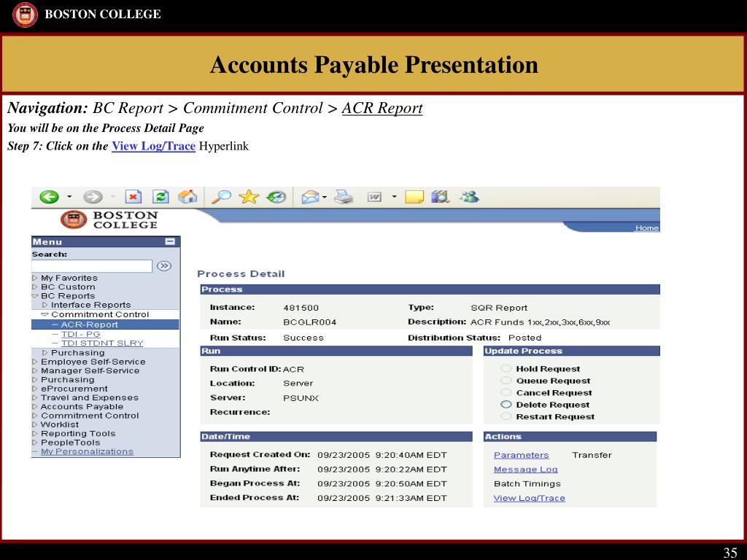Click process name BCGLR004

(x=309, y=322)
